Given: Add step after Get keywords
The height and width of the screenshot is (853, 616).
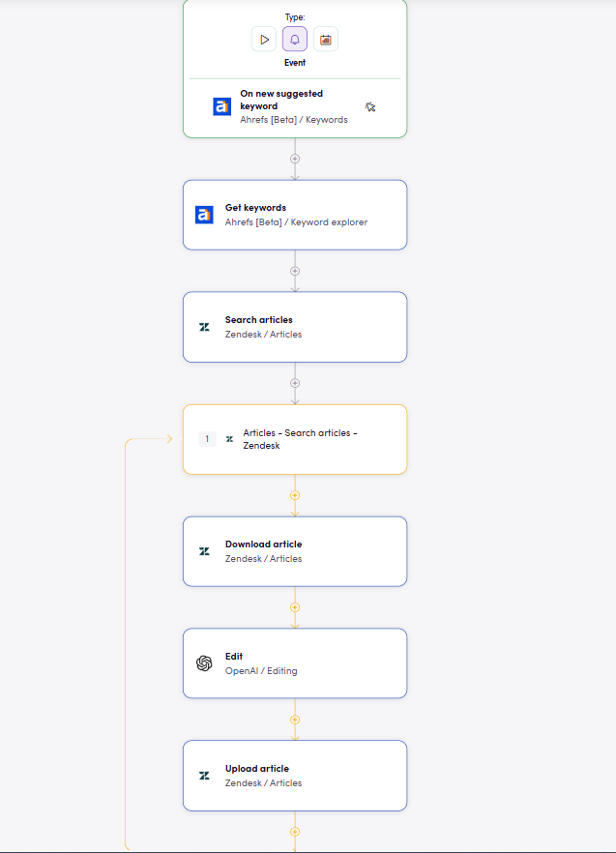Looking at the screenshot, I should pos(295,271).
